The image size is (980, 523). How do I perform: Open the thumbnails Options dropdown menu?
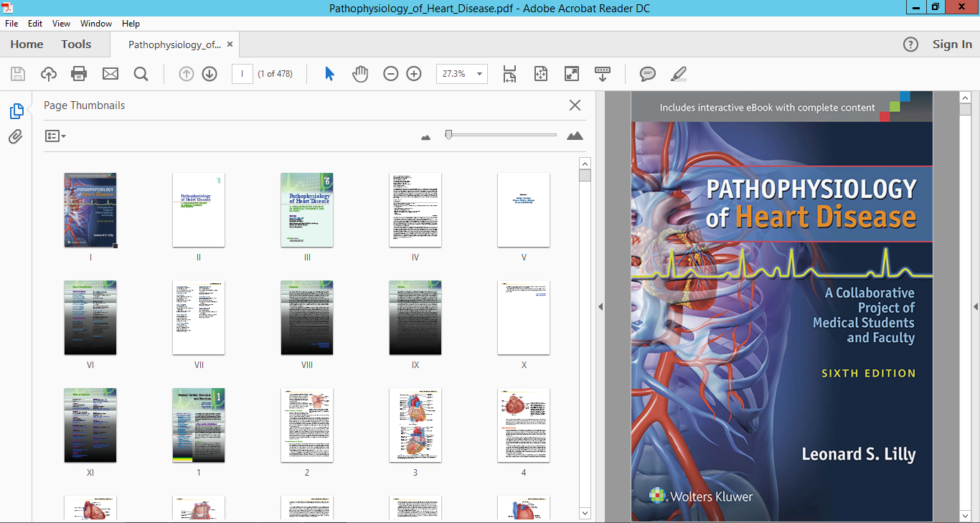(x=55, y=136)
